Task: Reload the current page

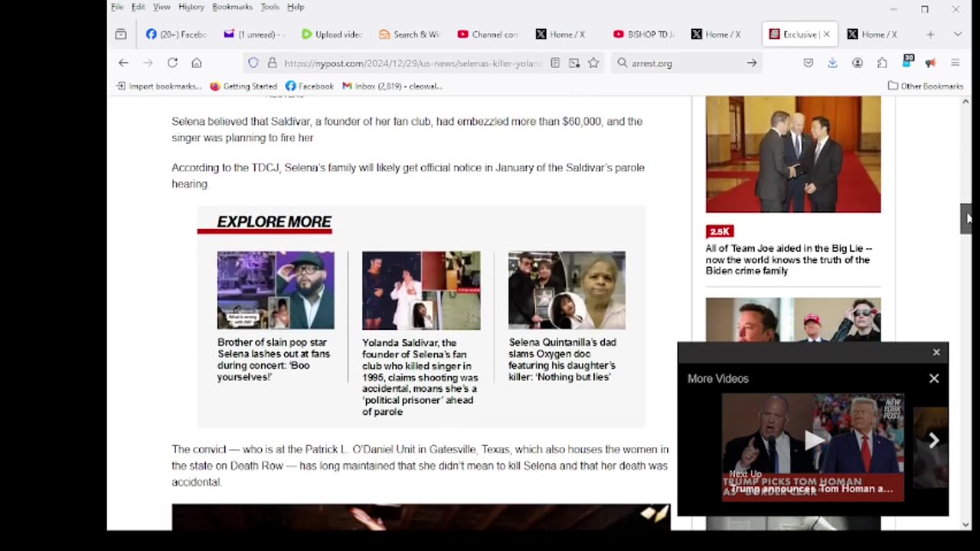Action: pos(172,63)
